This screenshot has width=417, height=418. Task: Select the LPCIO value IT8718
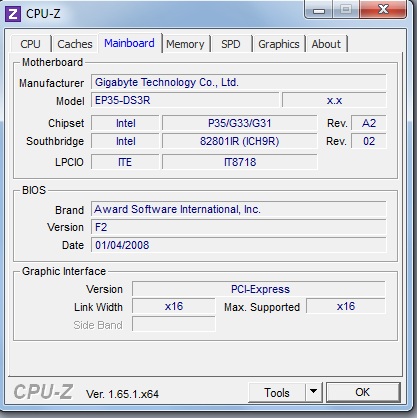(239, 162)
